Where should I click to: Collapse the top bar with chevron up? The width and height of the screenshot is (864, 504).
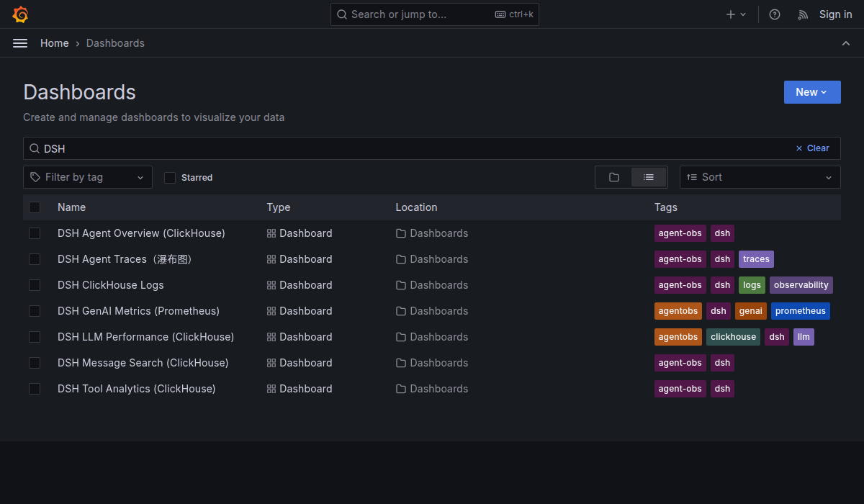[x=846, y=43]
